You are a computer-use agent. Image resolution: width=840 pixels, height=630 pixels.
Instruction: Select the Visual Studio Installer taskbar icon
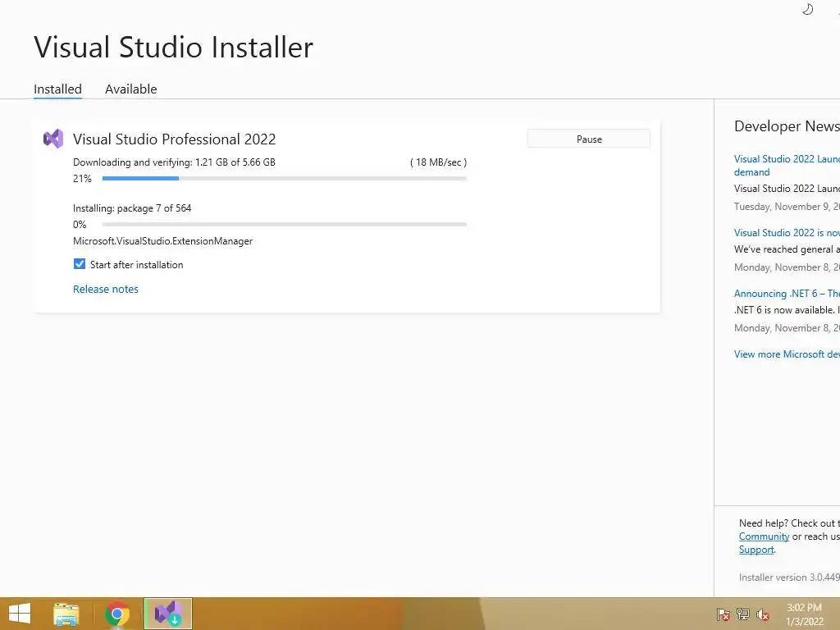[x=167, y=614]
